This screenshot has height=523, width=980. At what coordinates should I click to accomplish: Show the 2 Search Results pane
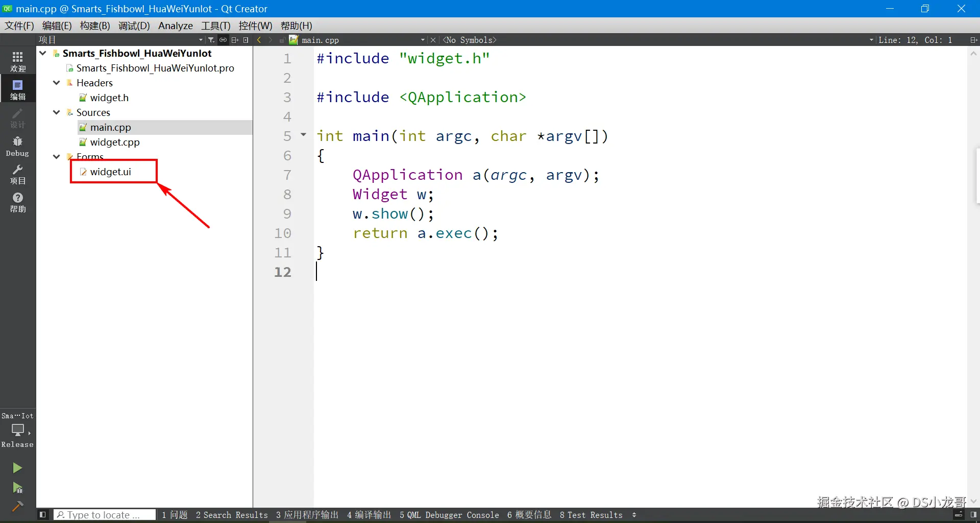coord(232,515)
